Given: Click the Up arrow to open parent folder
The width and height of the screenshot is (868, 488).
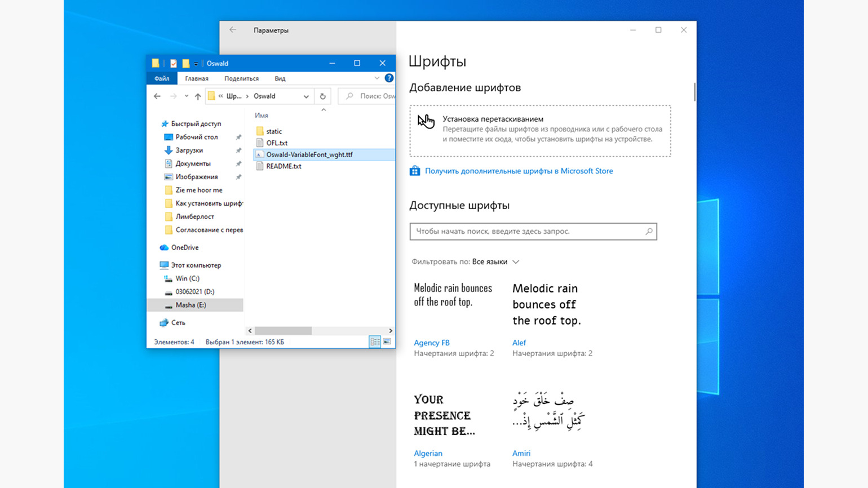Looking at the screenshot, I should pyautogui.click(x=198, y=96).
